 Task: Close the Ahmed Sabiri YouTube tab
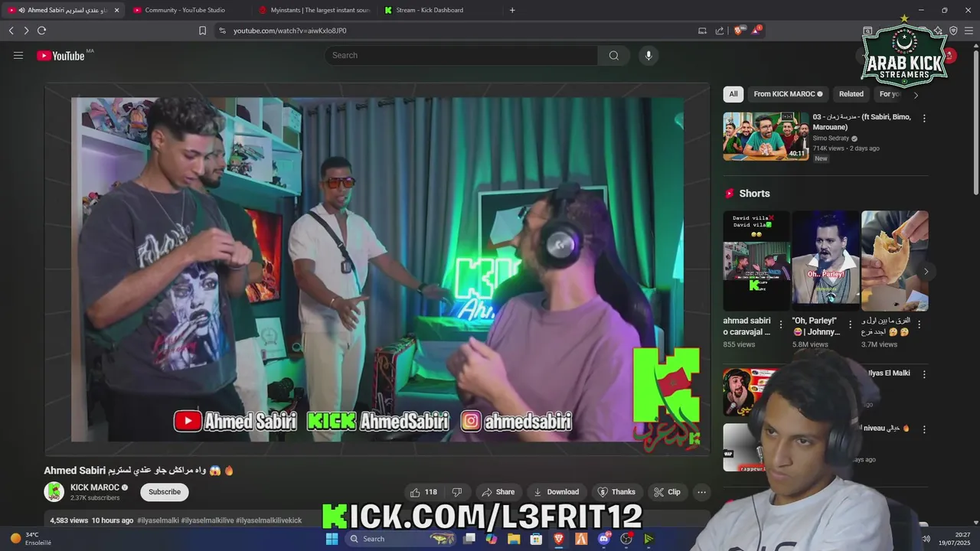click(x=117, y=10)
